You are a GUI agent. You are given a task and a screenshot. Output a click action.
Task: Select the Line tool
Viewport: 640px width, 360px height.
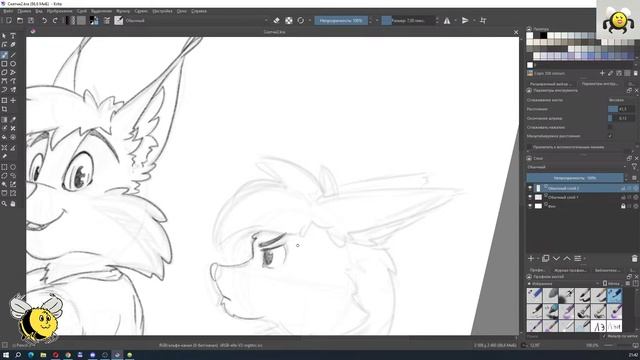pos(13,55)
